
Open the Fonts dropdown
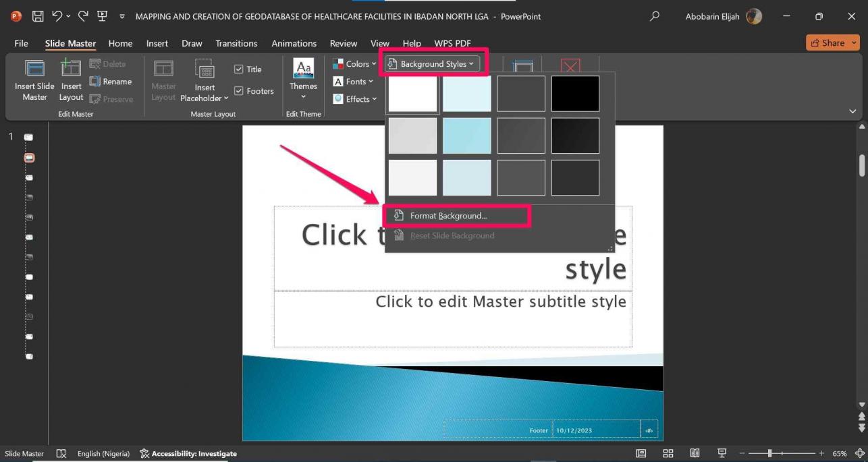point(353,82)
